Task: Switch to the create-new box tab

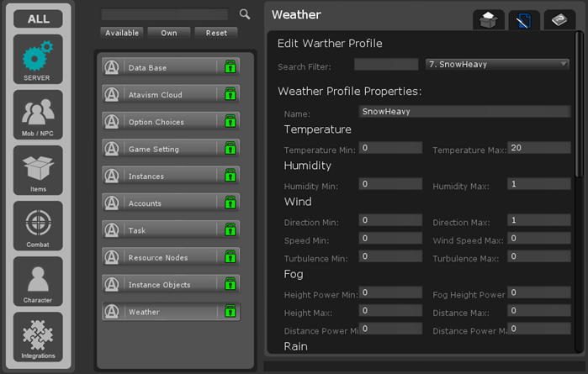Action: point(488,20)
